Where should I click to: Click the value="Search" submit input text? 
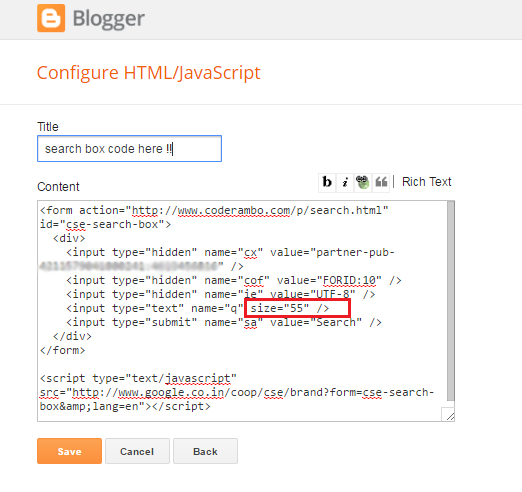(316, 322)
